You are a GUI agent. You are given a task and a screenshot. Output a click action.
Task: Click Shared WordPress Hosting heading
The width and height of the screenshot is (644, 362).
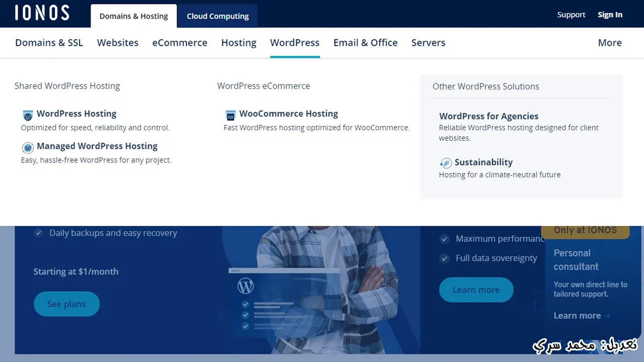click(67, 86)
